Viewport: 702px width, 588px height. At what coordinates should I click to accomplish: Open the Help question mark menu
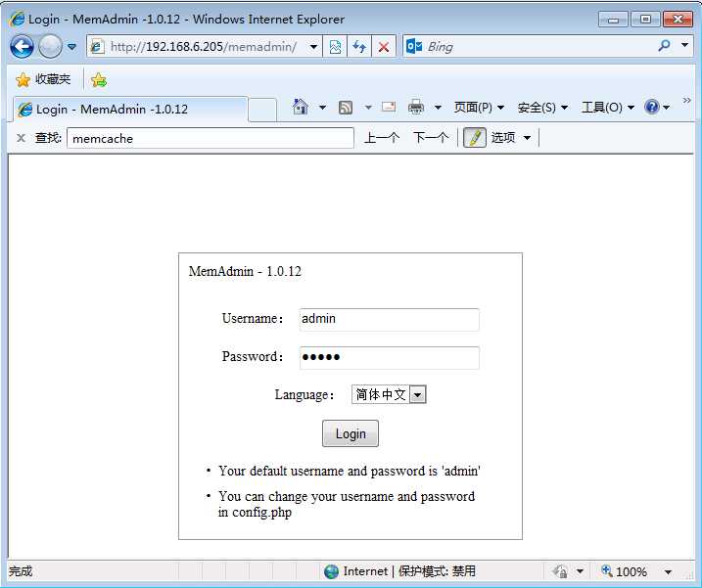pyautogui.click(x=656, y=108)
